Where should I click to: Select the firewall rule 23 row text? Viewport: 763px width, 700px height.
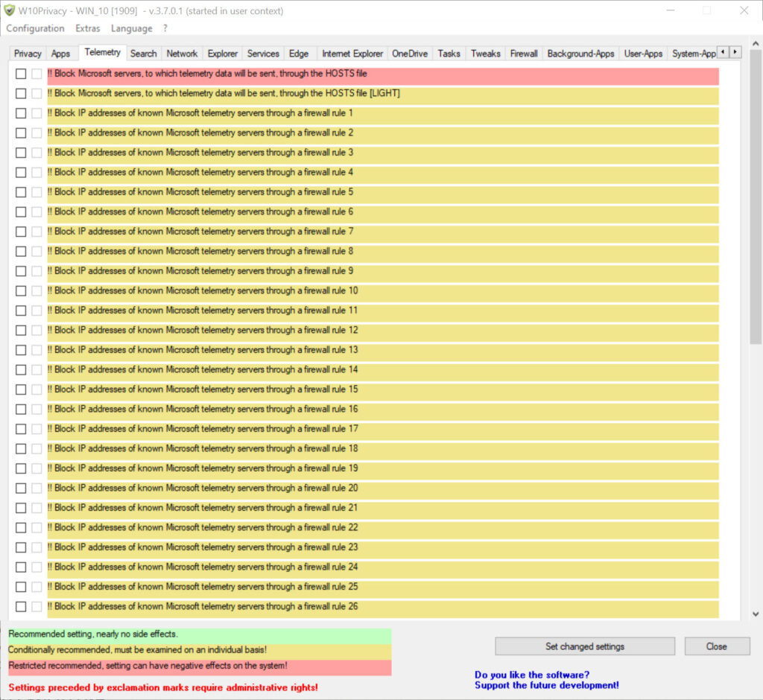(x=203, y=547)
